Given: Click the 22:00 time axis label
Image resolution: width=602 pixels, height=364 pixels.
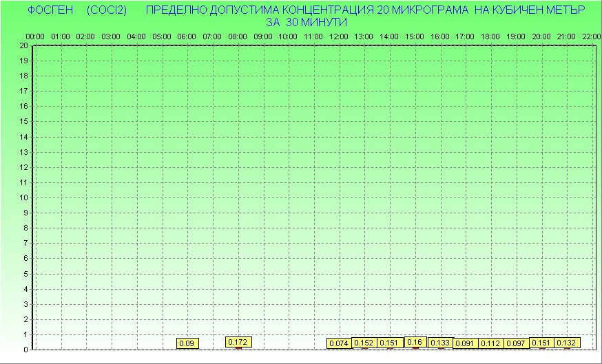Looking at the screenshot, I should pos(591,36).
